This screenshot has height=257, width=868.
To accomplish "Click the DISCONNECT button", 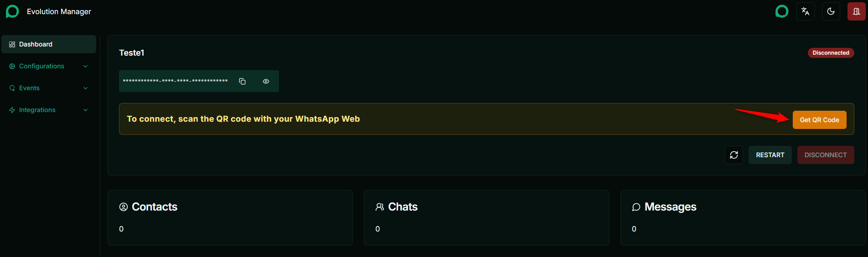I will 826,155.
